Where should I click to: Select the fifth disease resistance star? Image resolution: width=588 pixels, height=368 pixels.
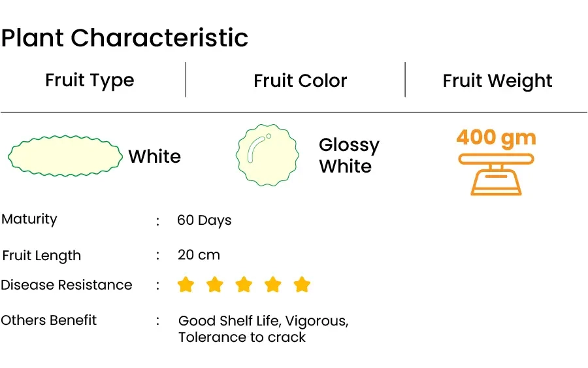click(x=302, y=285)
